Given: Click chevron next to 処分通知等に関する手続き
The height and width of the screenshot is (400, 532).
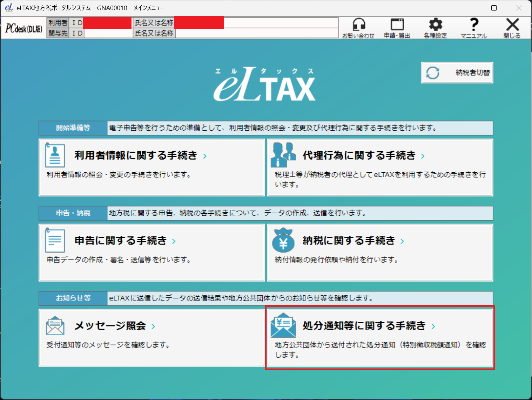Looking at the screenshot, I should coord(433,326).
